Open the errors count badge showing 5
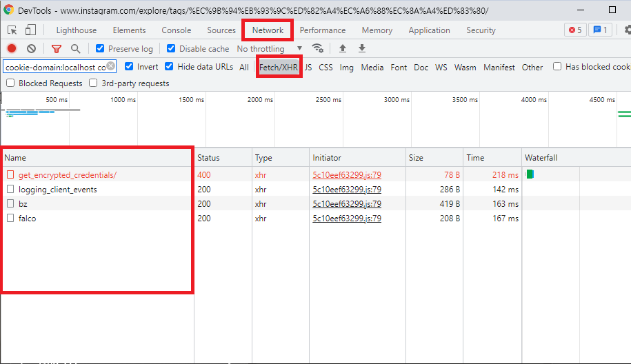 575,30
